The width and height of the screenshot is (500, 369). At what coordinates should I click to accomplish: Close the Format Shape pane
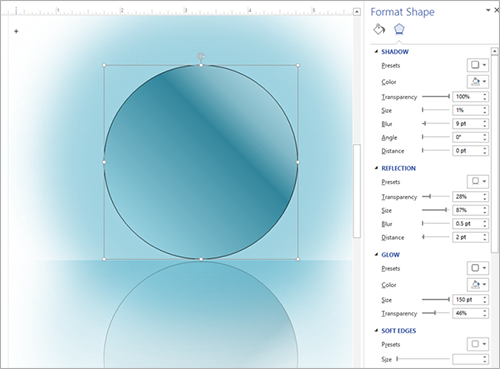coord(496,10)
